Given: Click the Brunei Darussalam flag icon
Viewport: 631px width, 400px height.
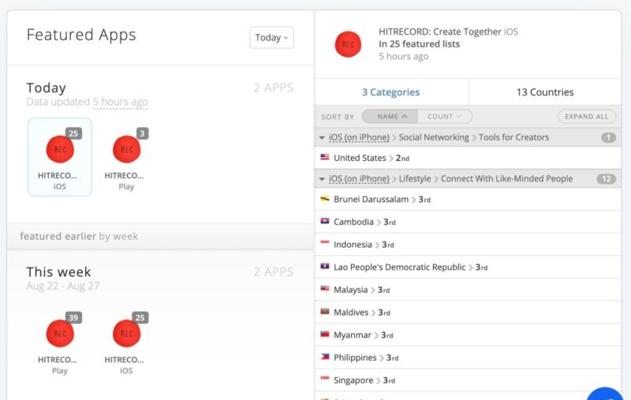Looking at the screenshot, I should click(x=325, y=198).
